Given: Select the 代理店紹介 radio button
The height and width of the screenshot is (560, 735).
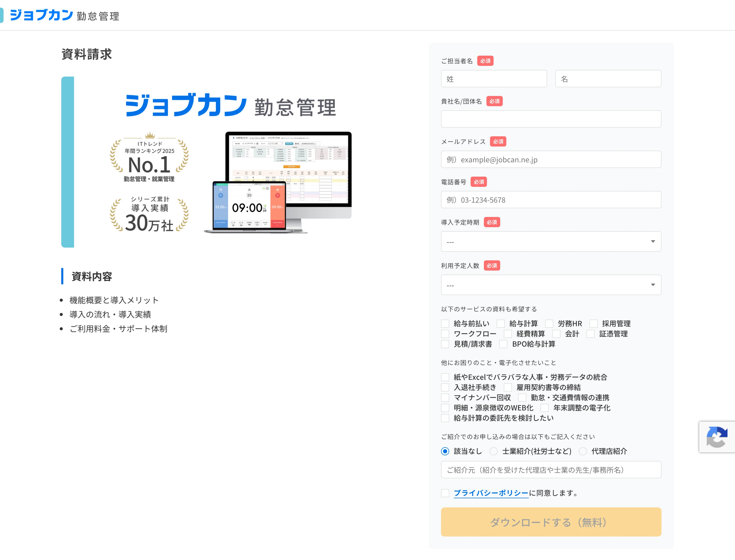Looking at the screenshot, I should point(583,451).
